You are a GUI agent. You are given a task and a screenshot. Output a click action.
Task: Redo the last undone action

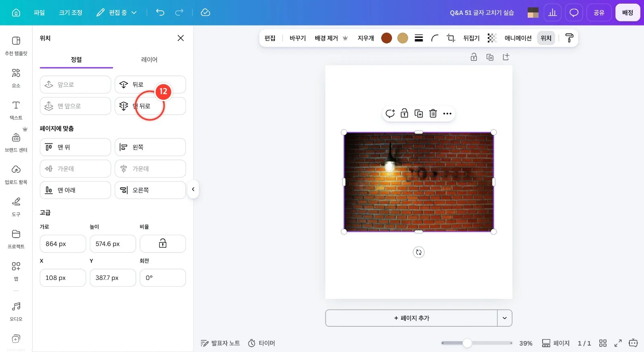(179, 12)
